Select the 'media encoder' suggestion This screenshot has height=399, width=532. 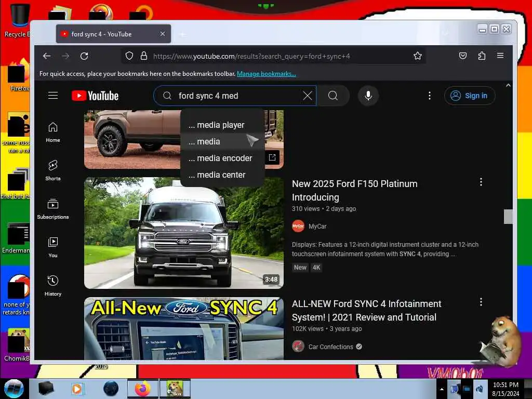[222, 158]
